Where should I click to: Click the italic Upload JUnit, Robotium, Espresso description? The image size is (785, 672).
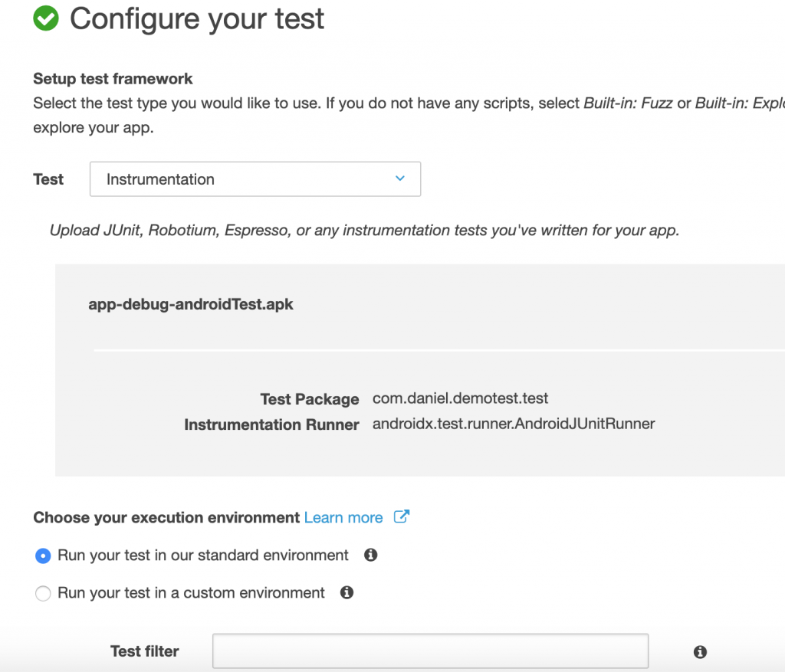364,230
